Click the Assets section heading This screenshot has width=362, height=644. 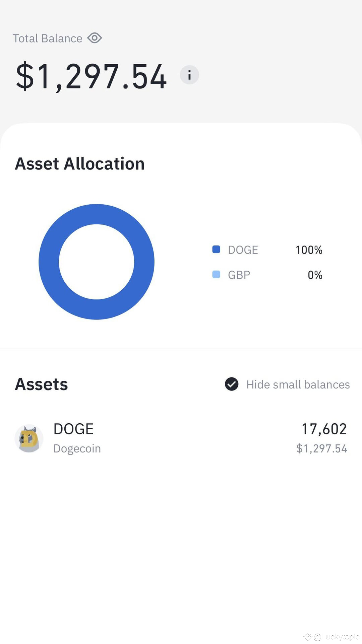(41, 384)
